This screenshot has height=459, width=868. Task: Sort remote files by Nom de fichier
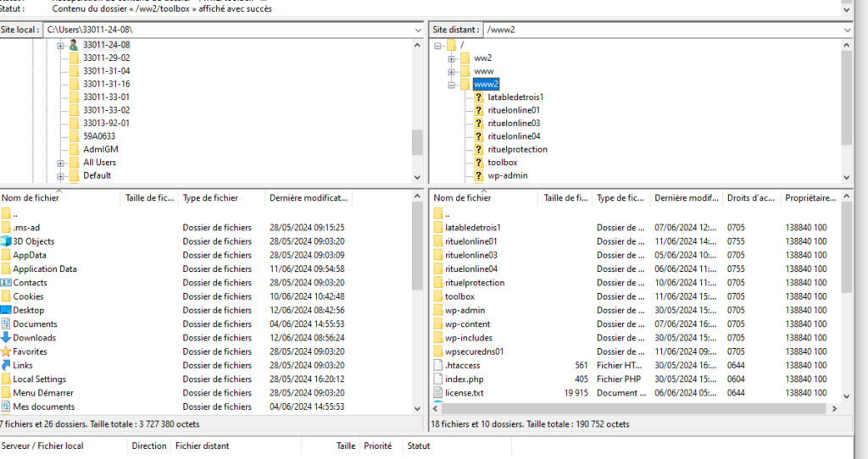pyautogui.click(x=462, y=198)
